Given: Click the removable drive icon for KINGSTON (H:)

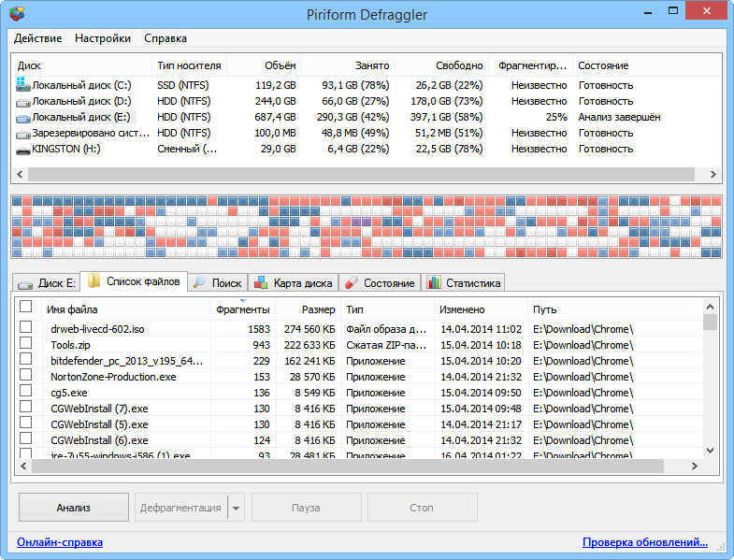Looking at the screenshot, I should click(23, 151).
